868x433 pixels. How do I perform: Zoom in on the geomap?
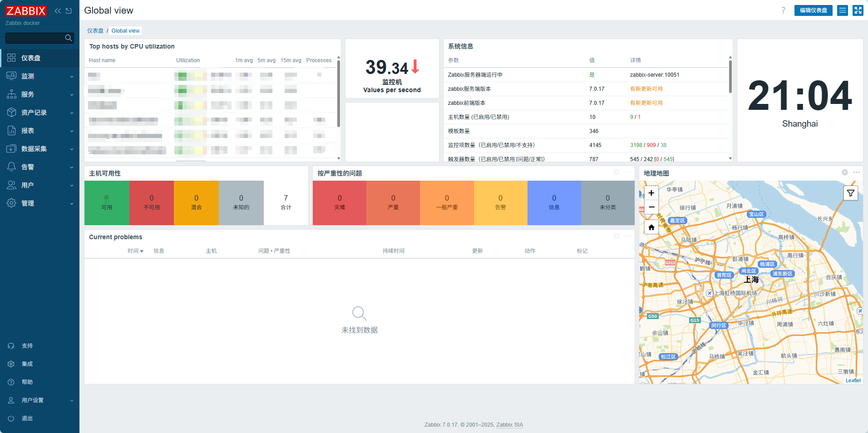[651, 193]
